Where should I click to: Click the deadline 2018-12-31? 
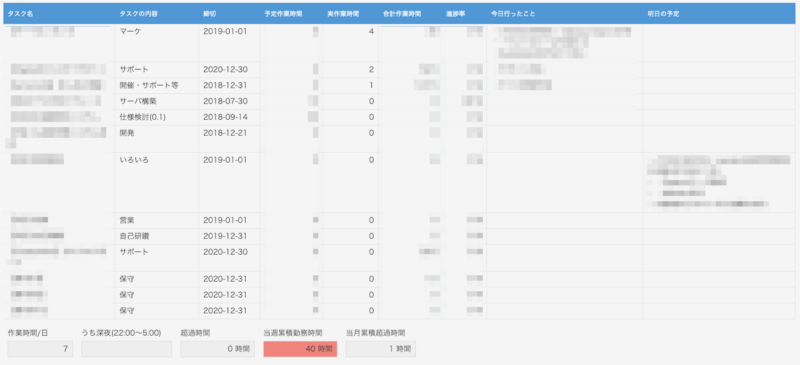point(225,85)
